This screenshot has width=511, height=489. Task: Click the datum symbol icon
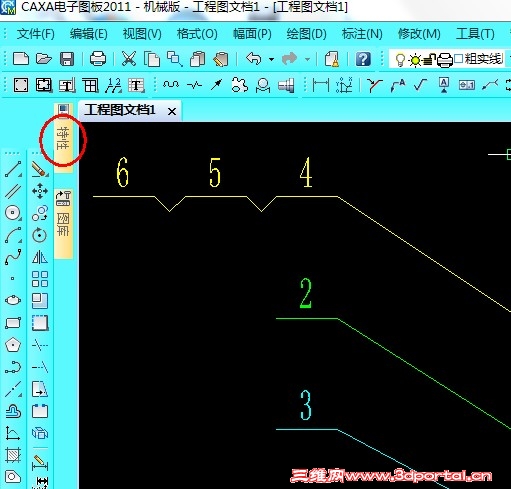(x=444, y=85)
